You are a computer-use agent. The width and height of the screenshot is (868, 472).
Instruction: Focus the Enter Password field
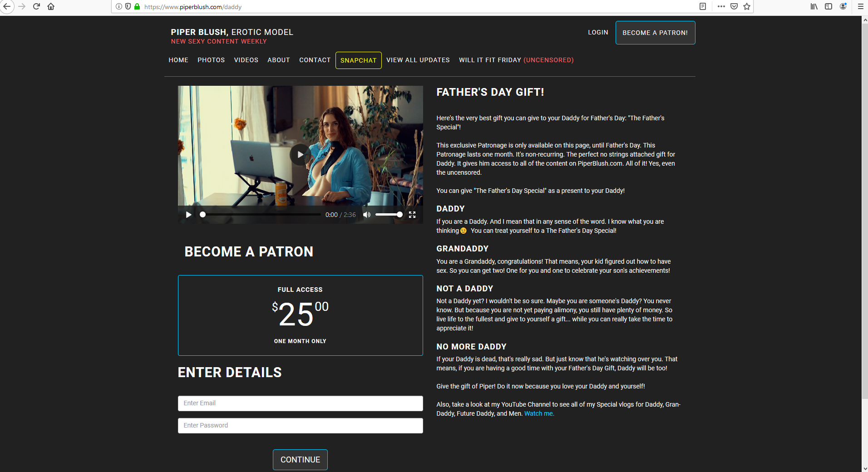[x=300, y=426]
